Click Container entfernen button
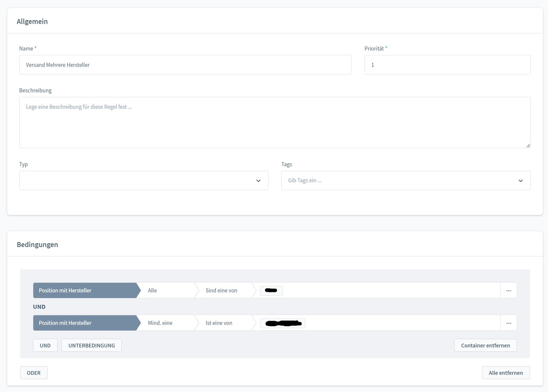The height and width of the screenshot is (392, 548). point(485,345)
